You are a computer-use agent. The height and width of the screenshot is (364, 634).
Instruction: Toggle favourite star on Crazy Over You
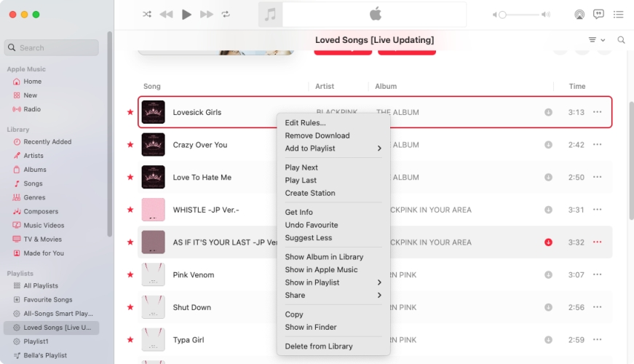(x=130, y=144)
